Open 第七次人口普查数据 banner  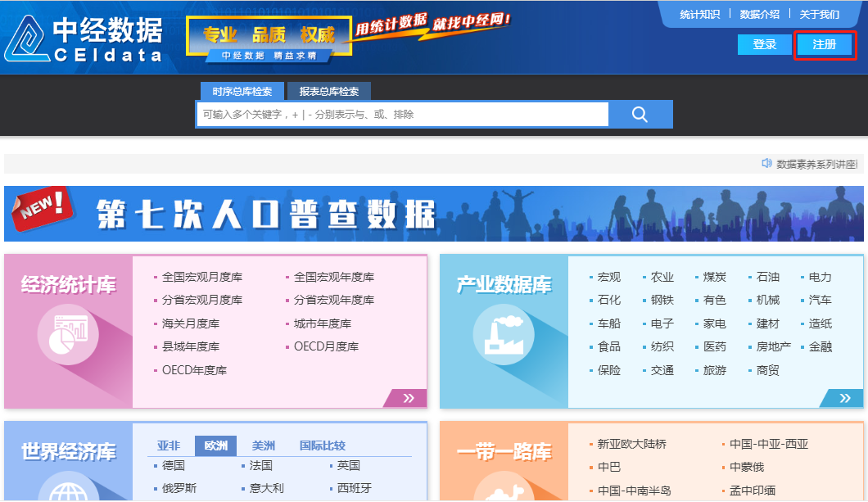[433, 214]
